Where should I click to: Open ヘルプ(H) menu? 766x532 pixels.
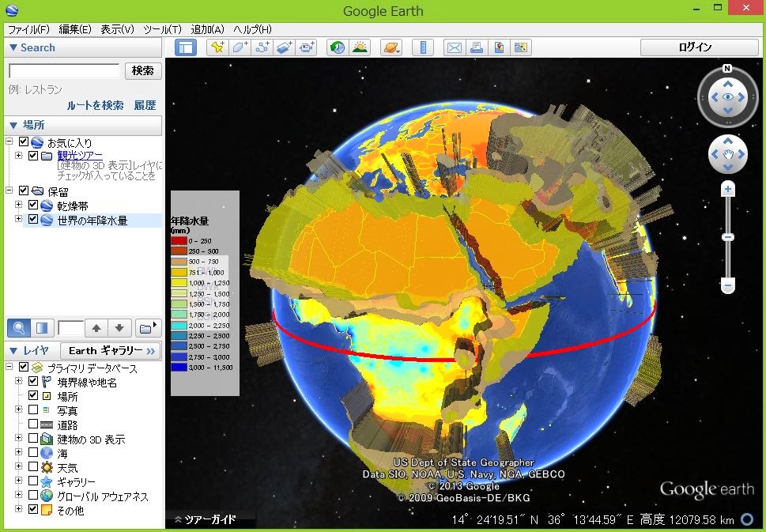coord(252,29)
